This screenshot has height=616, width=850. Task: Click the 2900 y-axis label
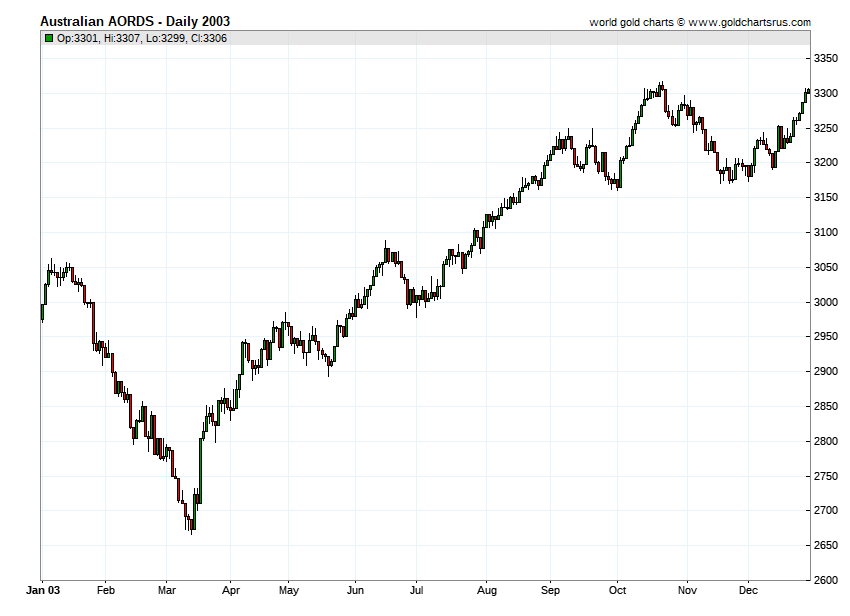826,371
